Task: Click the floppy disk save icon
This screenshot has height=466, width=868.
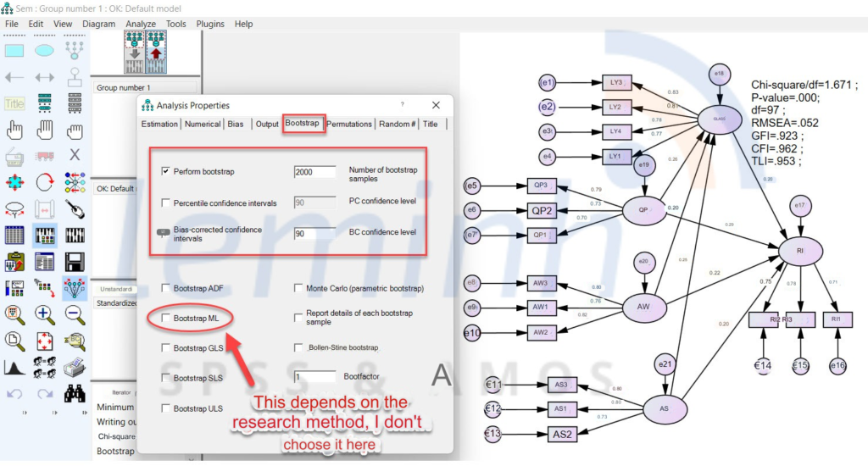Action: point(75,261)
